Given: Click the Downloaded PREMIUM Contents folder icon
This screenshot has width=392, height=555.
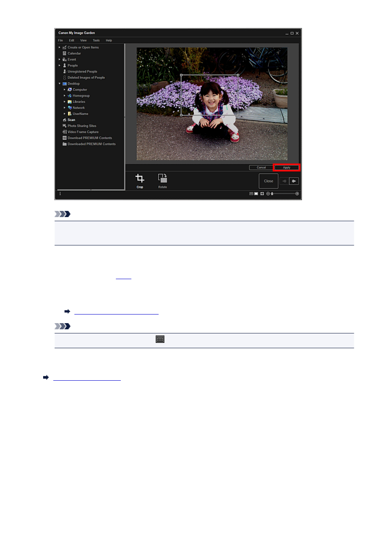Looking at the screenshot, I should [x=65, y=144].
